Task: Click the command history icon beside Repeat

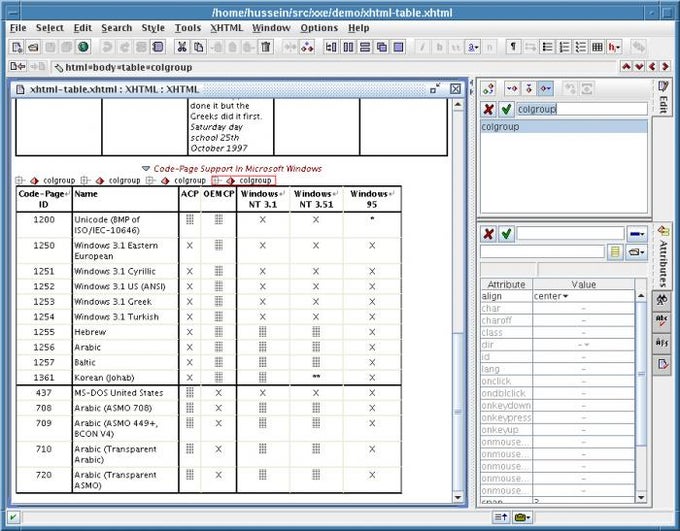Action: [x=158, y=47]
